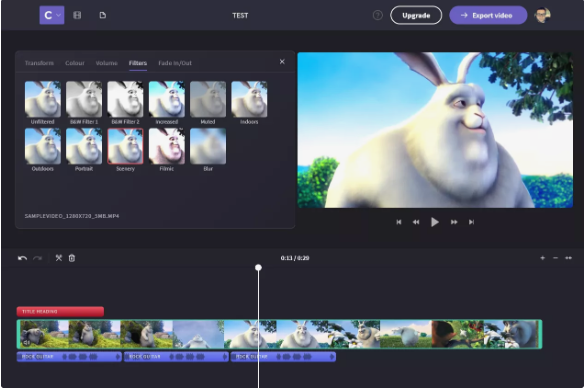
Task: Click the trash delete clip icon
Action: pos(72,258)
